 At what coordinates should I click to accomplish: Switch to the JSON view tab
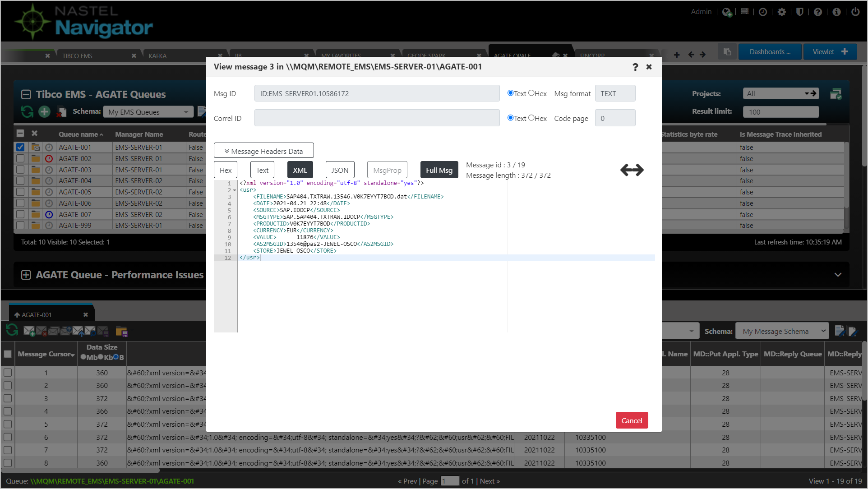pyautogui.click(x=340, y=170)
